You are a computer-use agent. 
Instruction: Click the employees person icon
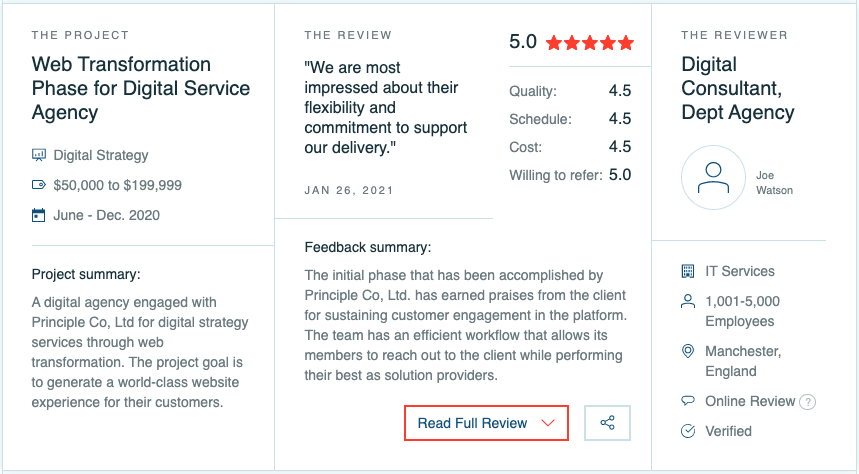688,301
